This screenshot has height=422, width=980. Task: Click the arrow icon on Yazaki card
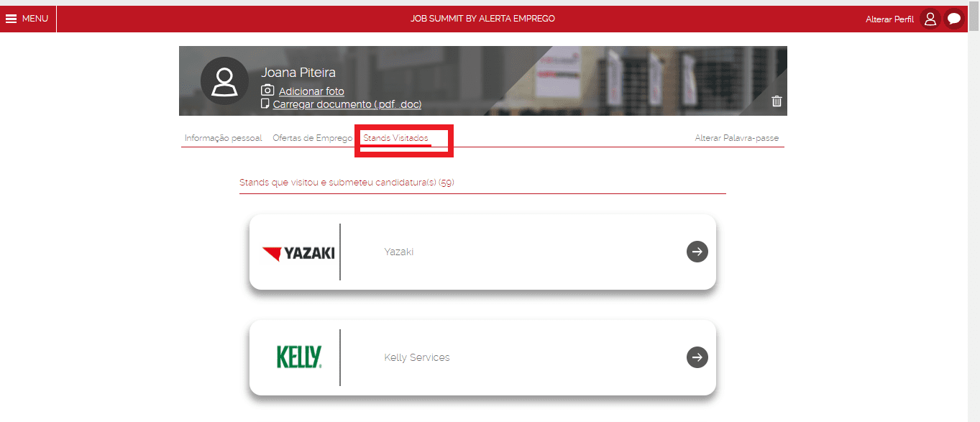click(x=697, y=252)
